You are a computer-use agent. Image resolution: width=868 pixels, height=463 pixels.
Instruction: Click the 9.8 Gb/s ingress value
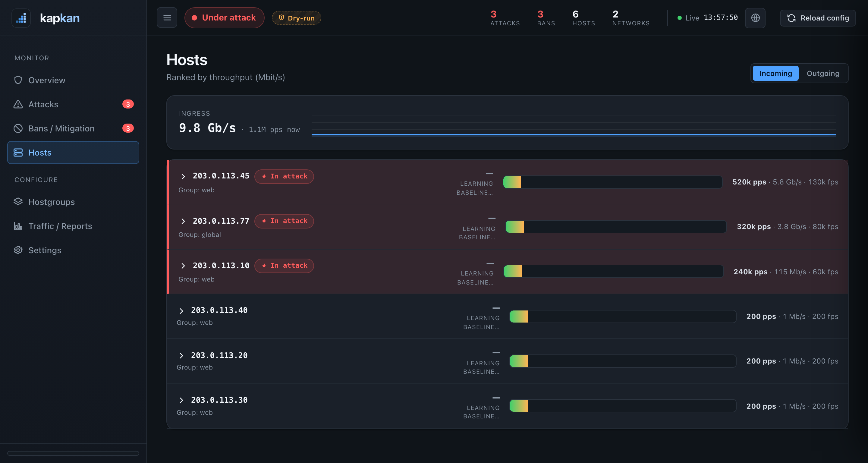pos(207,128)
